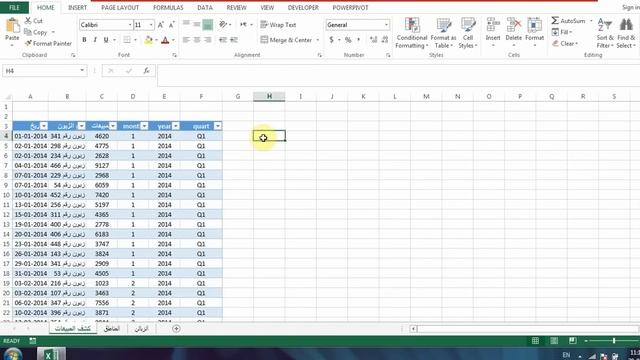Open filter dropdown on year column
The height and width of the screenshot is (360, 640).
[x=176, y=126]
